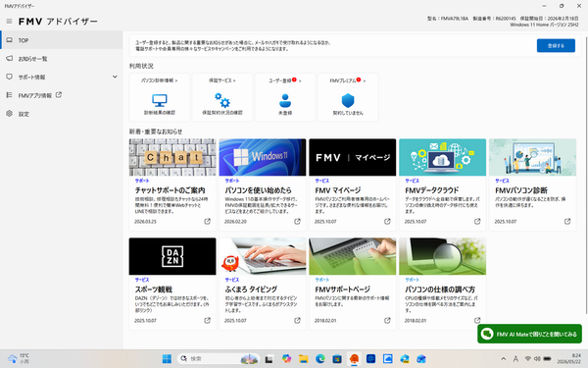Click the 登録する button

point(556,45)
